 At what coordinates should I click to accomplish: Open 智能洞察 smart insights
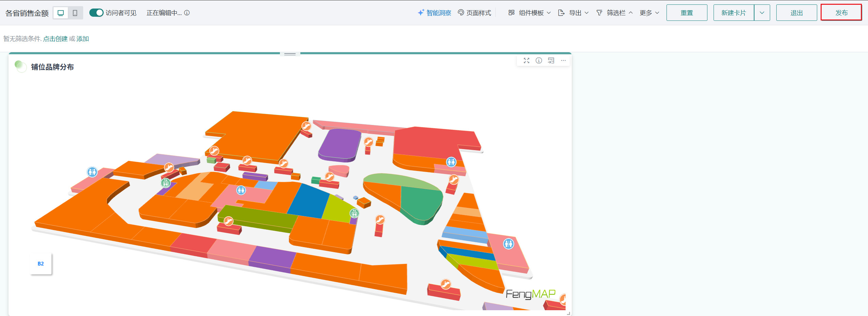[x=434, y=13]
